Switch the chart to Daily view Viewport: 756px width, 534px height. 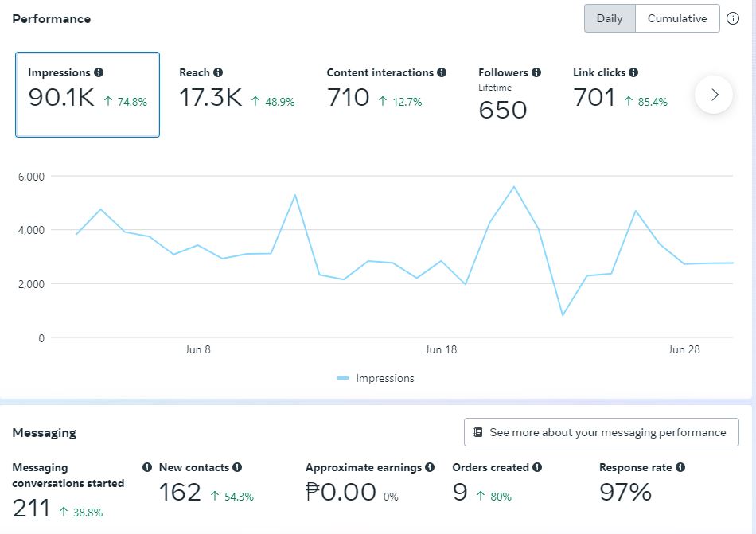point(610,18)
